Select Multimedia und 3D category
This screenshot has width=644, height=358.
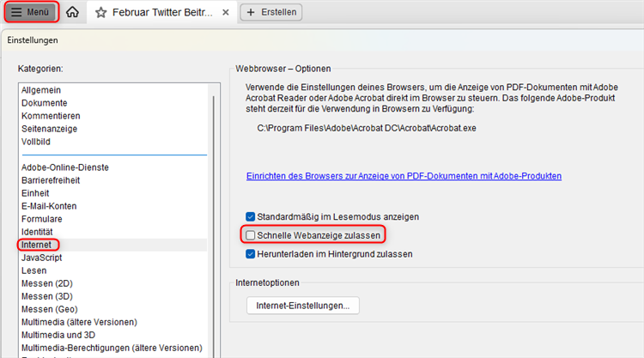click(58, 335)
